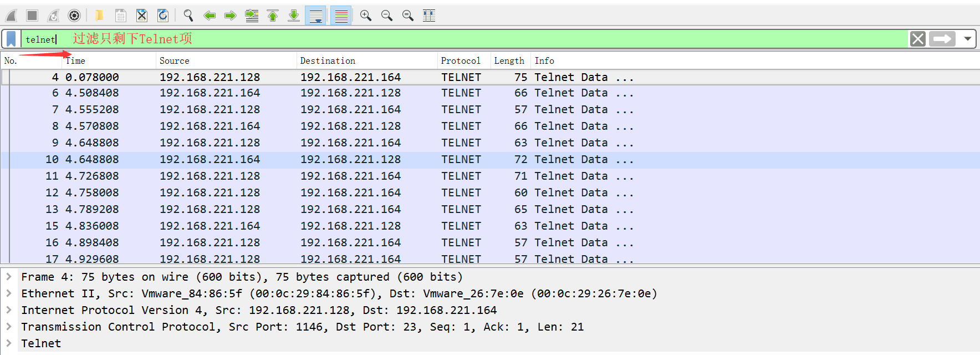
Task: Click Go to specified packet icon
Action: pyautogui.click(x=252, y=16)
